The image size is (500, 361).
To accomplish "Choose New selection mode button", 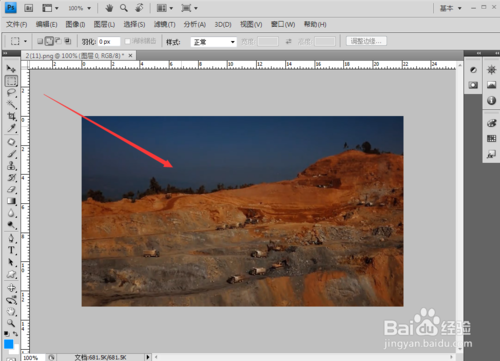I will click(40, 41).
